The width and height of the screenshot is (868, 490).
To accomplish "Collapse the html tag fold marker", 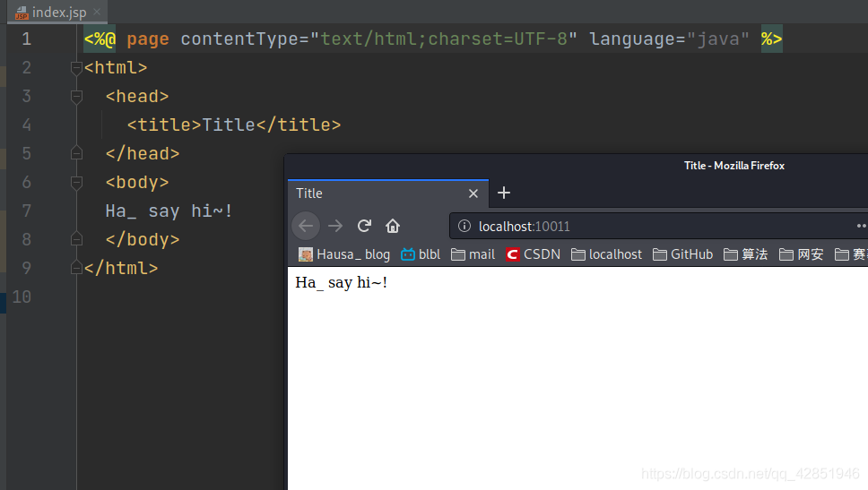I will tap(76, 68).
